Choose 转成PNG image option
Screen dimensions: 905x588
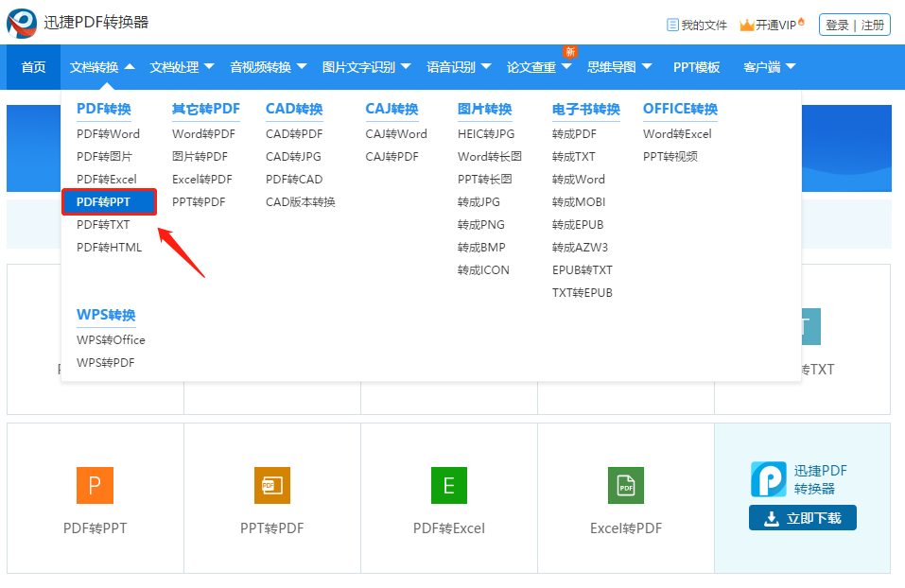click(x=481, y=224)
